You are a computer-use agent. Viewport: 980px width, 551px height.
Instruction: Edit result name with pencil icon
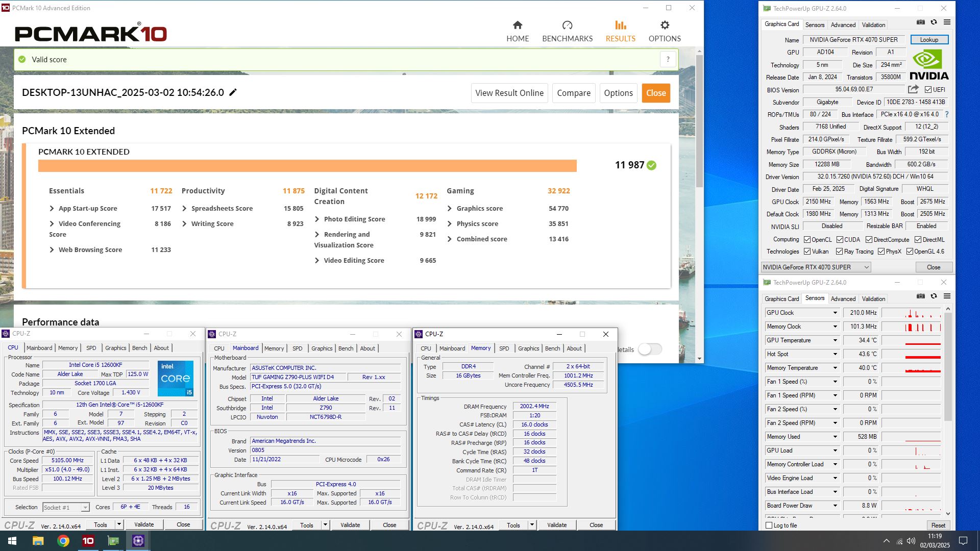pos(233,92)
